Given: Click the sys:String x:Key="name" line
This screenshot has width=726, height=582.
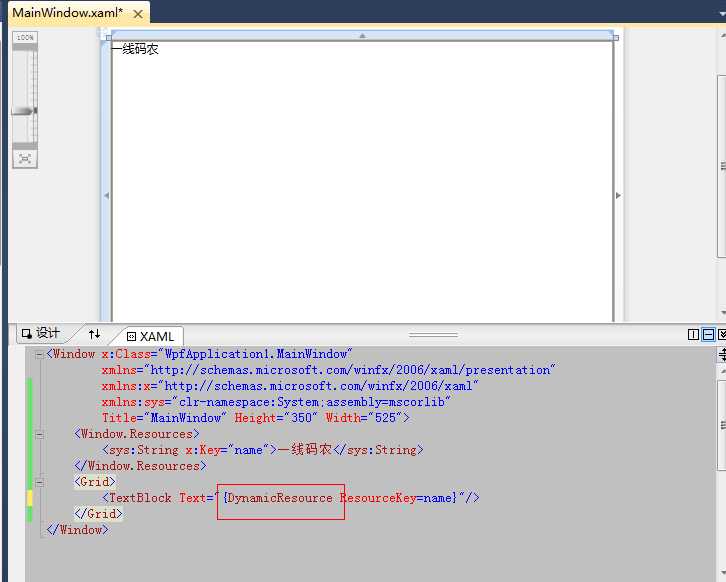Looking at the screenshot, I should 263,450.
